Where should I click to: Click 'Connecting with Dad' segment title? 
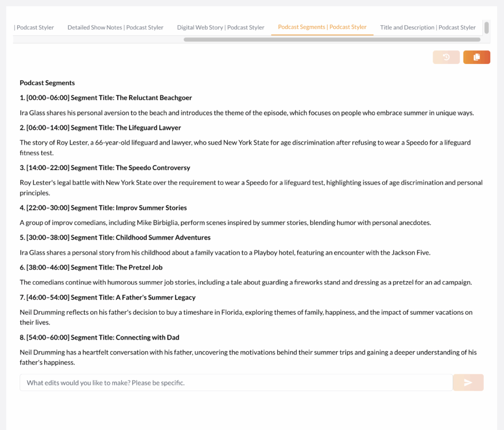(147, 337)
